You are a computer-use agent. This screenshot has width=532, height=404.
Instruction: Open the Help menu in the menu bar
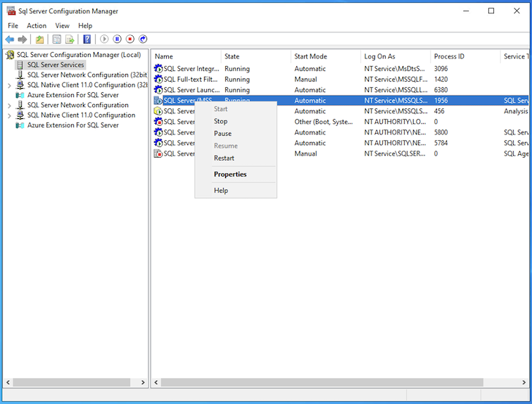(x=85, y=26)
